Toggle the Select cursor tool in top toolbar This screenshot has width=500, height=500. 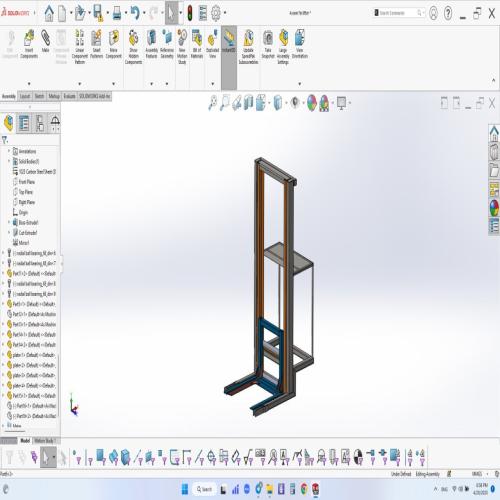pos(171,13)
